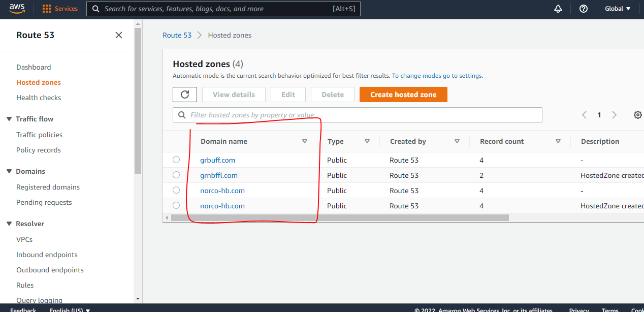Open table preferences gear icon
Screen dimensions: 644x312
click(x=638, y=115)
